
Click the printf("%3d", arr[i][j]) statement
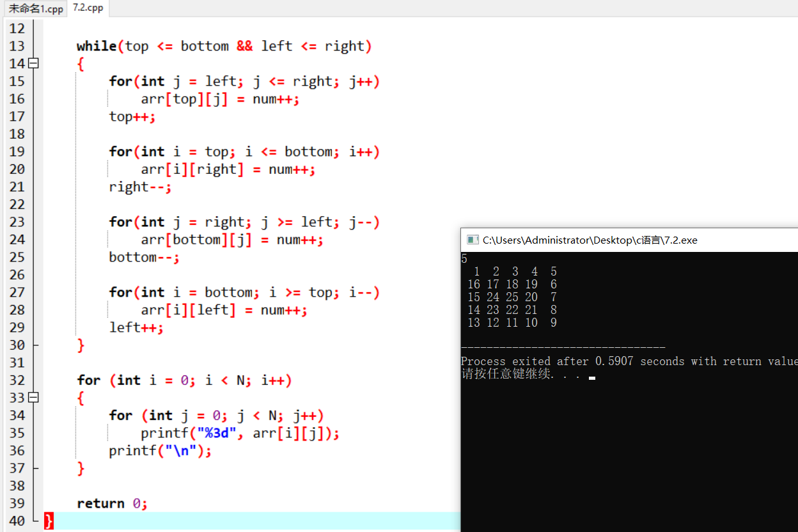point(240,434)
